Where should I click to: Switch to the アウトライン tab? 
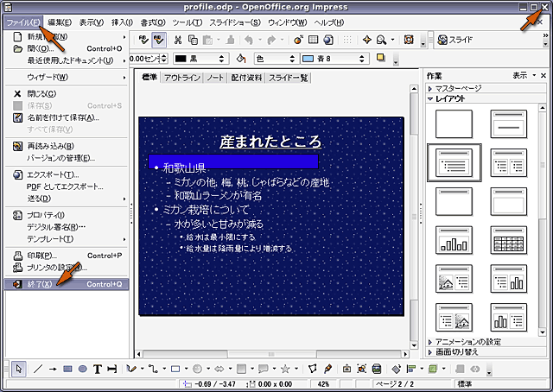[181, 78]
